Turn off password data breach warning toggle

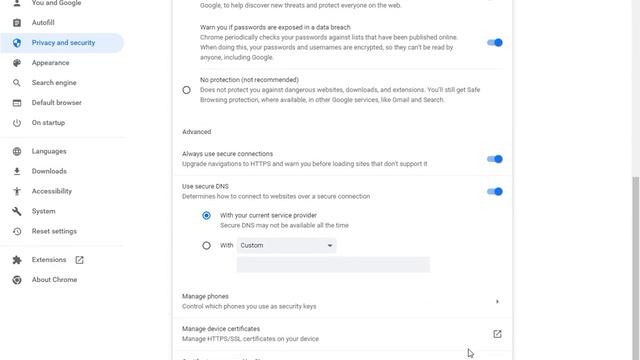click(x=495, y=42)
